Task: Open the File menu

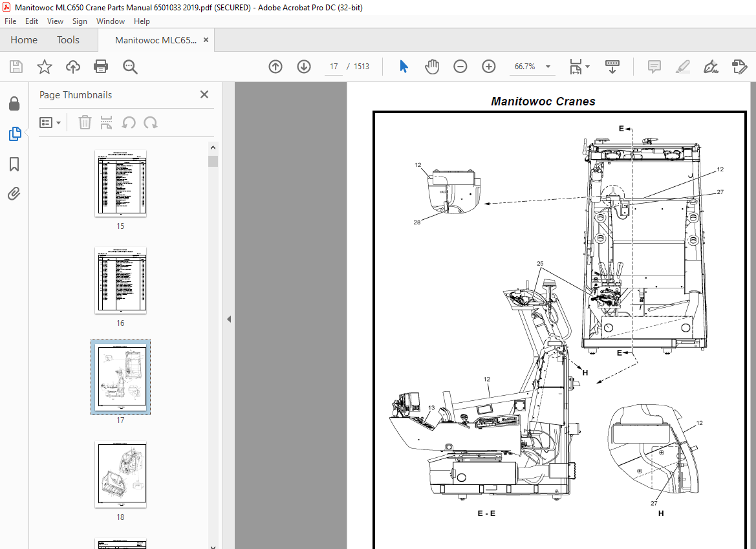Action: click(10, 21)
